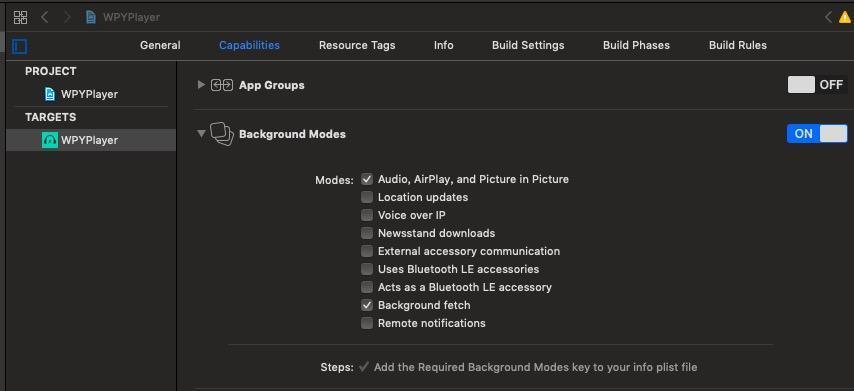
Task: Toggle the project and targets list sidebar icon
Action: click(x=20, y=46)
